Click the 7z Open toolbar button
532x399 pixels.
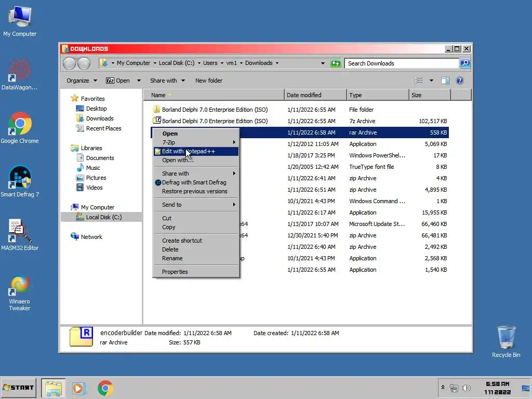pyautogui.click(x=118, y=81)
